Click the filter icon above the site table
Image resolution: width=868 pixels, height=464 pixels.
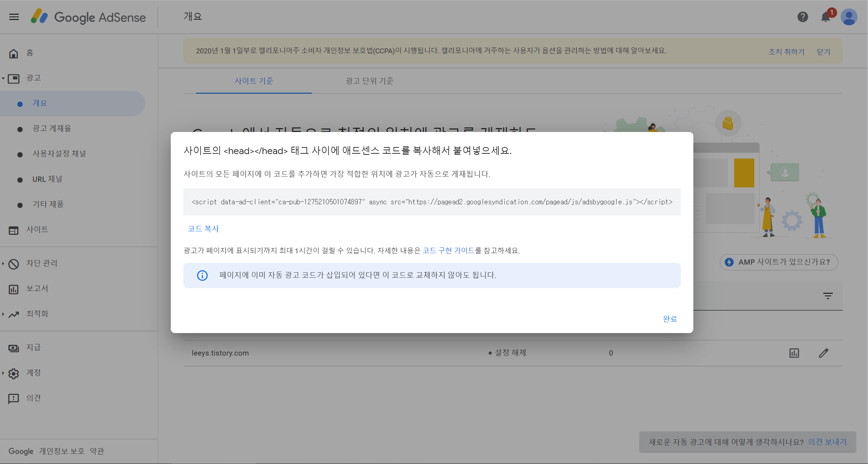[x=828, y=296]
